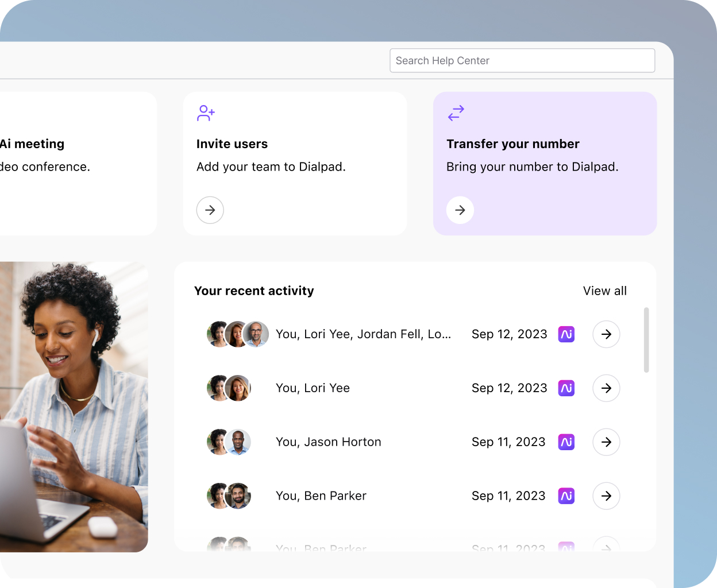The image size is (717, 588).
Task: Click avatars in You, Lori Yee row
Action: [x=229, y=388]
